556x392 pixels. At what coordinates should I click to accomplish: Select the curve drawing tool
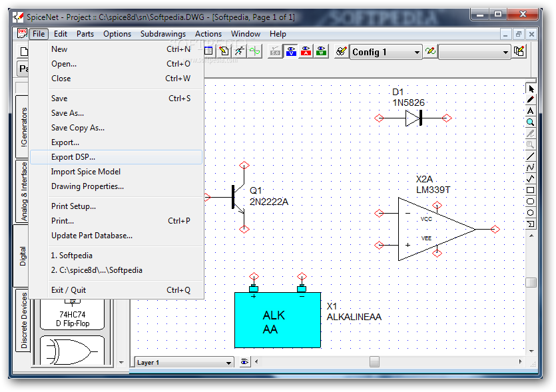[531, 168]
